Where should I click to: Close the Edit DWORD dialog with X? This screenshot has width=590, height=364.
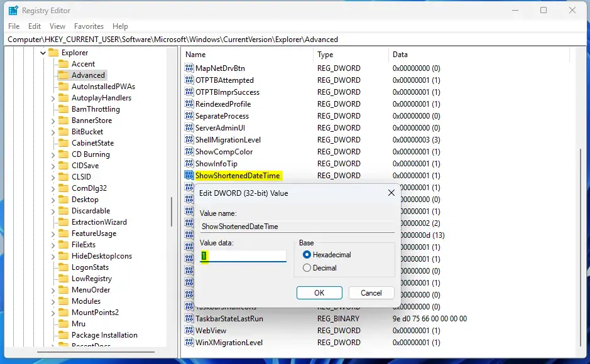pyautogui.click(x=391, y=193)
